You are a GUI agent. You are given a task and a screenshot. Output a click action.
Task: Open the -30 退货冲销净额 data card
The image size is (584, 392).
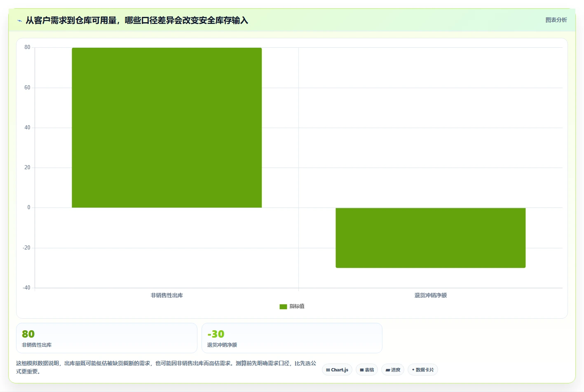pyautogui.click(x=292, y=338)
